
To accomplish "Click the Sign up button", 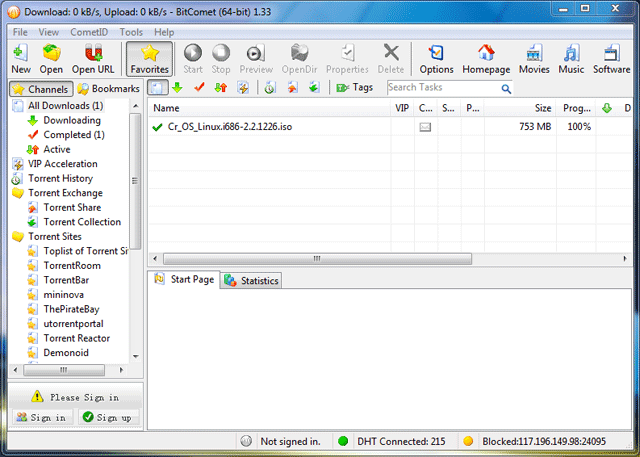I will tap(108, 417).
